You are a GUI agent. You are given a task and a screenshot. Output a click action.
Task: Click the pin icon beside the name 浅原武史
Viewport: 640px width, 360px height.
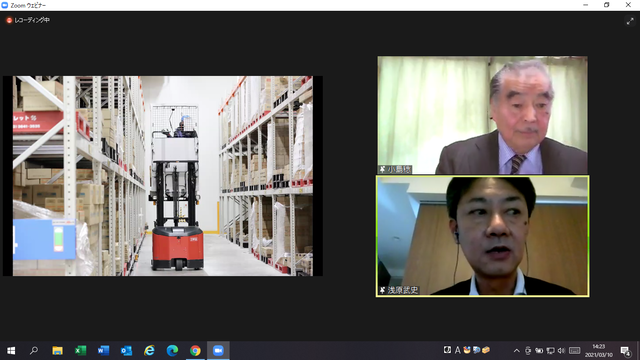point(382,290)
